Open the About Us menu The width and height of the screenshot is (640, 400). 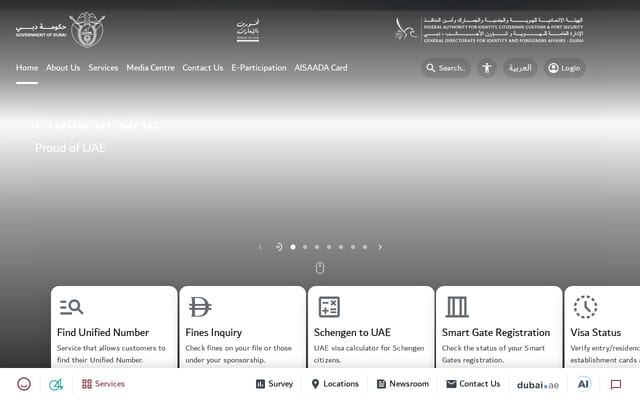click(63, 68)
